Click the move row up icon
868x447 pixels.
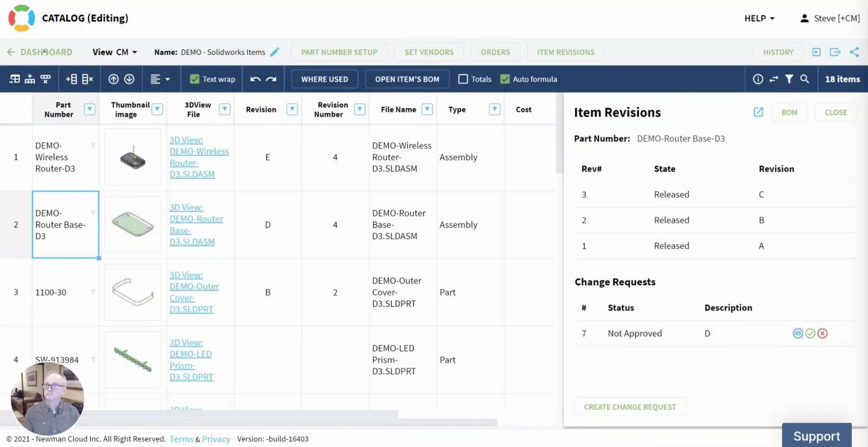113,79
